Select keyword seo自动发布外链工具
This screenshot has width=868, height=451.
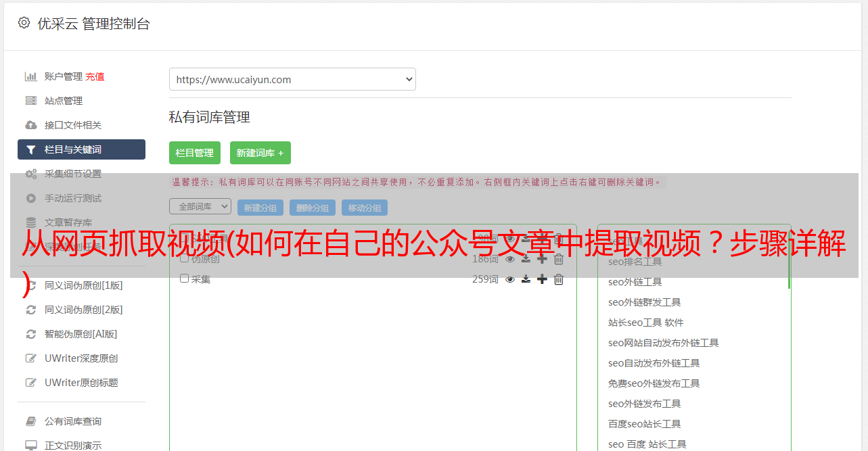(x=654, y=363)
